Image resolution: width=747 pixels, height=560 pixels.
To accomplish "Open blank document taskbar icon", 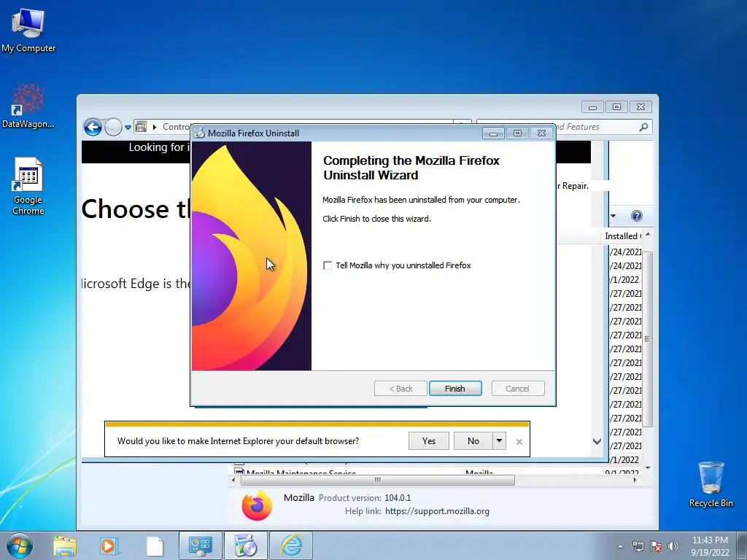I will 155,546.
